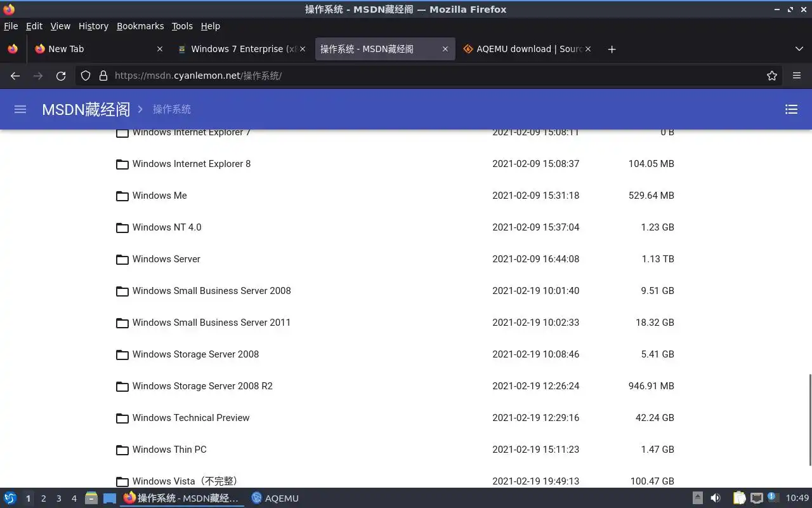Viewport: 812px width, 508px height.
Task: Close the Windows 7 Enterprise tab
Action: 303,49
